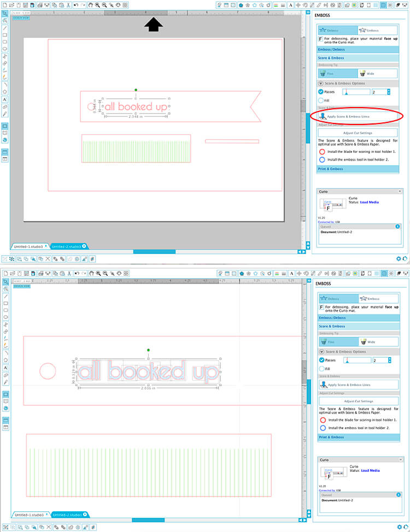The image size is (410, 532).
Task: Select Fine embossing tip in upper panel
Action: pos(338,73)
